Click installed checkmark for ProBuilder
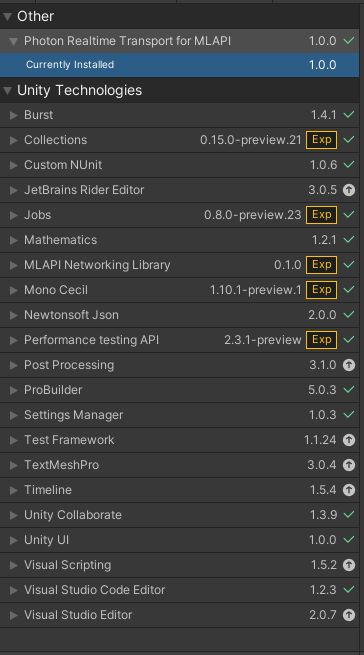 click(x=349, y=389)
